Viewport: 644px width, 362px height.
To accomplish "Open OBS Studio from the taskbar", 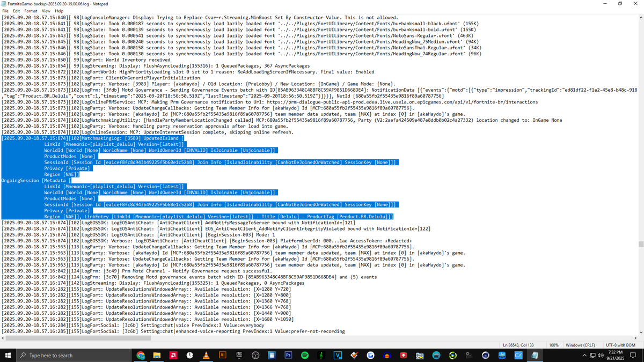I will [x=255, y=355].
